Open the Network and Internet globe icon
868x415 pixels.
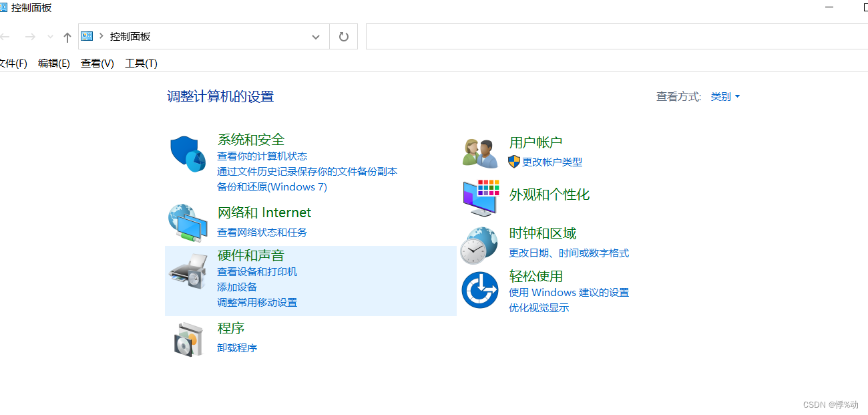(186, 223)
